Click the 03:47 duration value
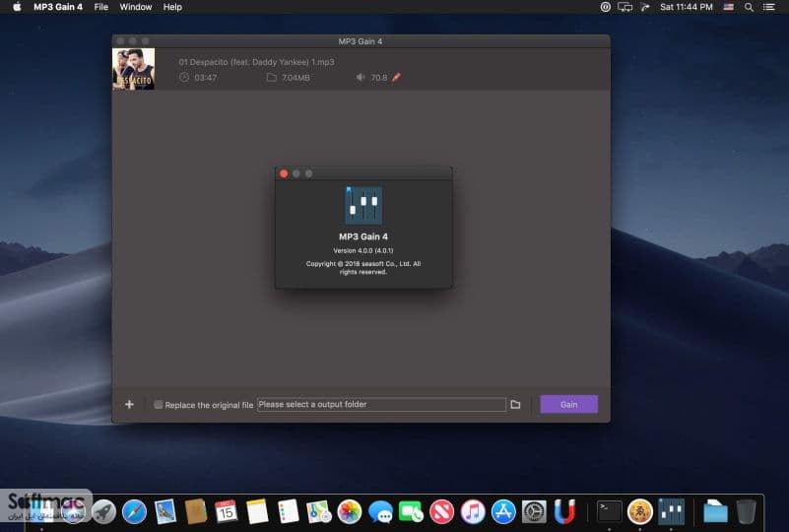789x532 pixels. coord(205,78)
